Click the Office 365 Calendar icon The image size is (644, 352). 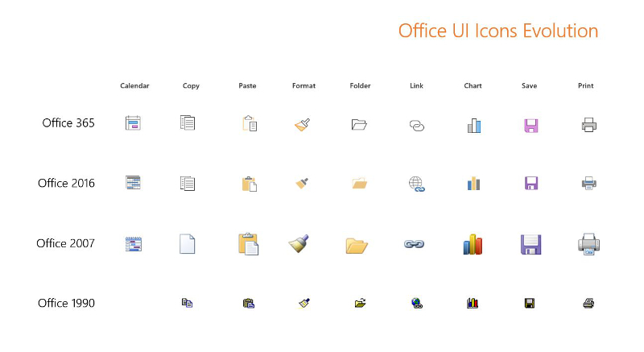tap(133, 122)
